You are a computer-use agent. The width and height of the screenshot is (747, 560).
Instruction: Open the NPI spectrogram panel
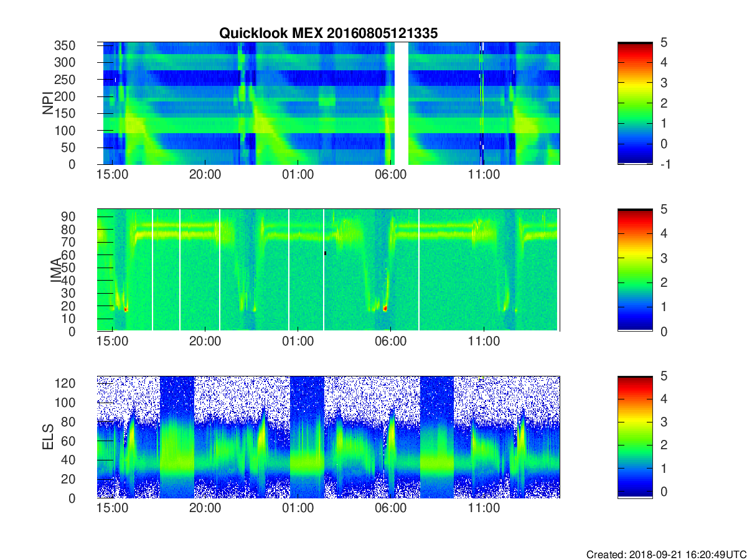[329, 103]
